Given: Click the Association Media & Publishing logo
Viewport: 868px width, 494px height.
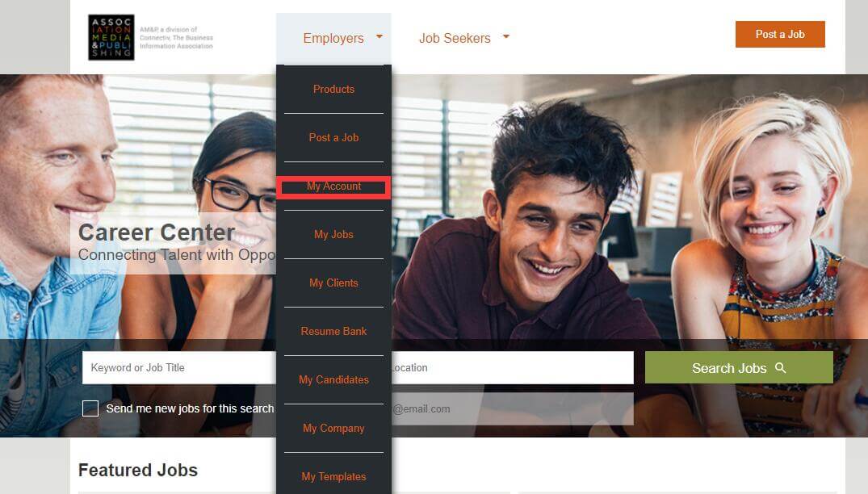Looking at the screenshot, I should [111, 38].
